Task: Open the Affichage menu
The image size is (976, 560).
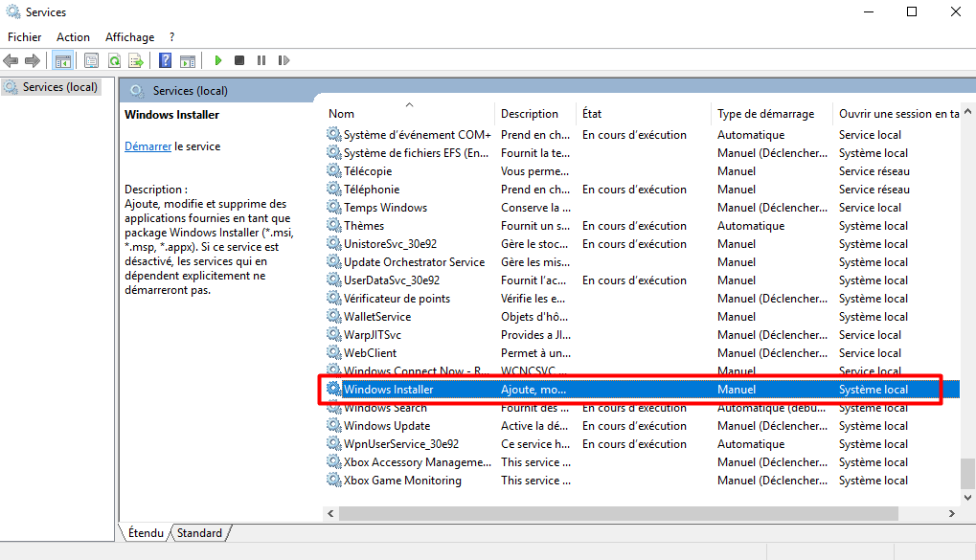Action: point(129,37)
